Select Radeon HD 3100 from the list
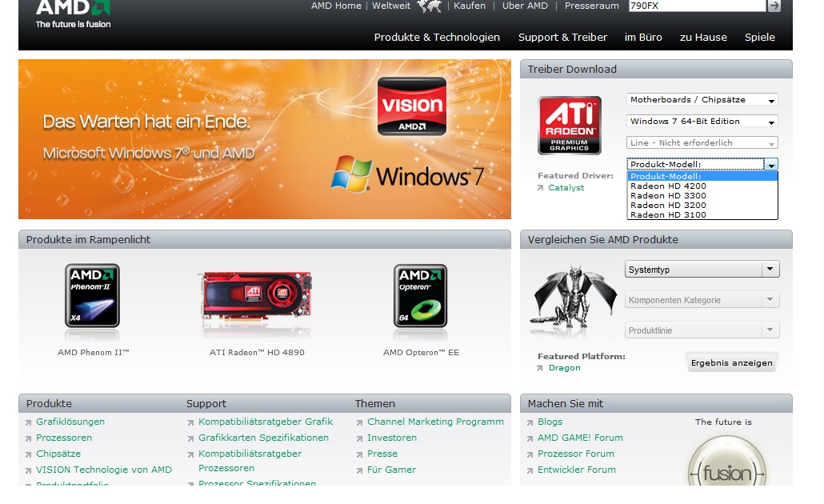 [x=702, y=214]
